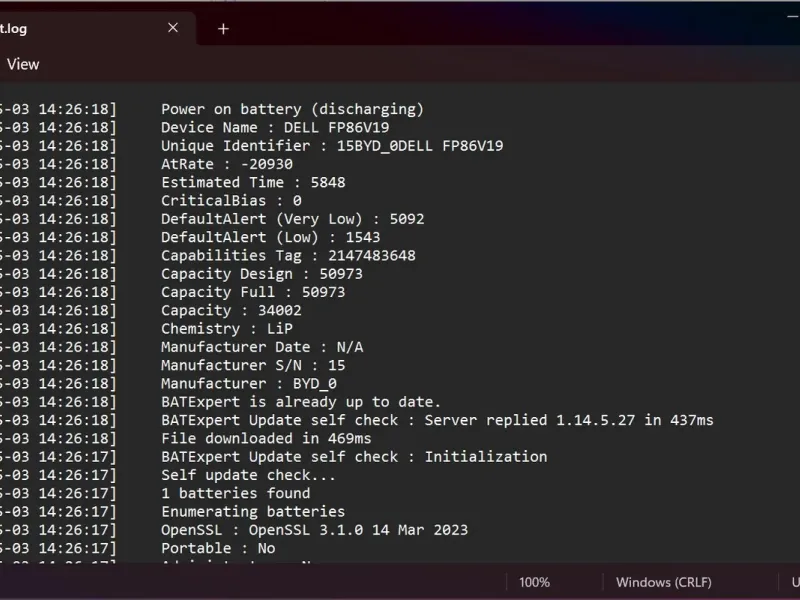Click on the 'AtRate : -20930' entry
This screenshot has height=600, width=800.
click(227, 164)
